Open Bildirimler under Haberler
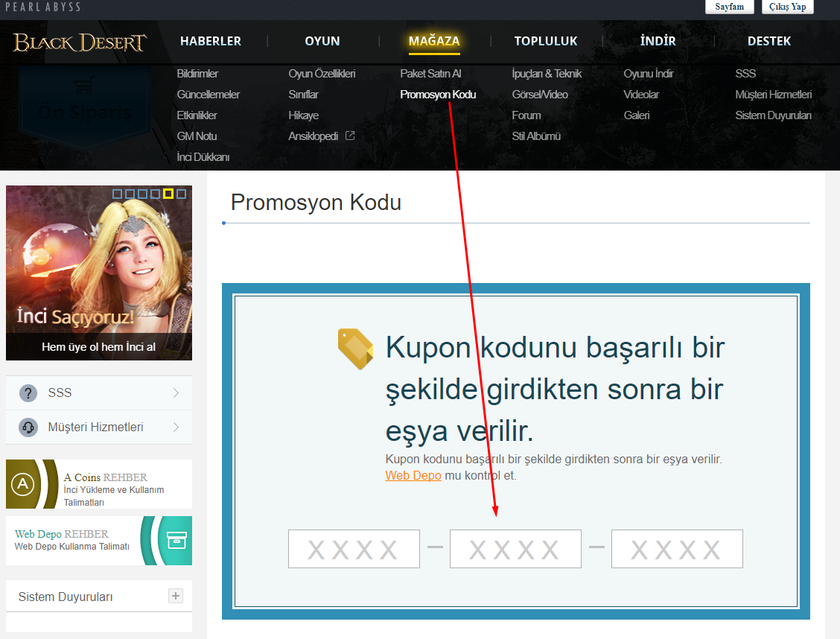The width and height of the screenshot is (840, 639). (x=197, y=74)
